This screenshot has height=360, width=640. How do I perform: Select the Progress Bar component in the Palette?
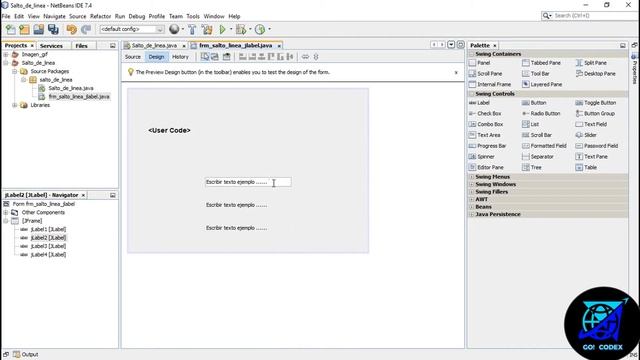tap(487, 146)
